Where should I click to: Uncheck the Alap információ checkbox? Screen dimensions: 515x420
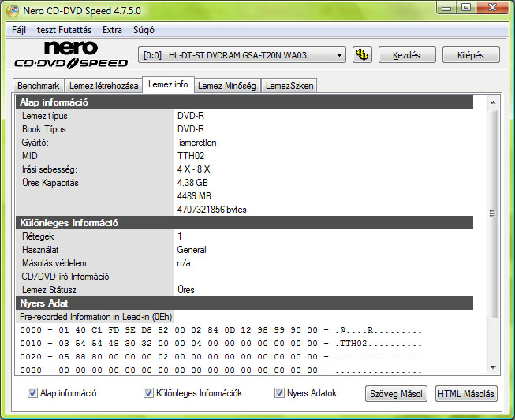coord(32,392)
